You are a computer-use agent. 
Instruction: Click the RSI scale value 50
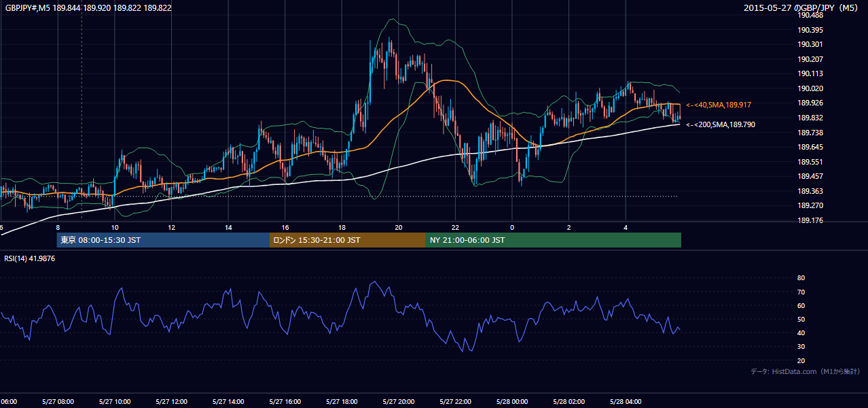click(x=801, y=319)
